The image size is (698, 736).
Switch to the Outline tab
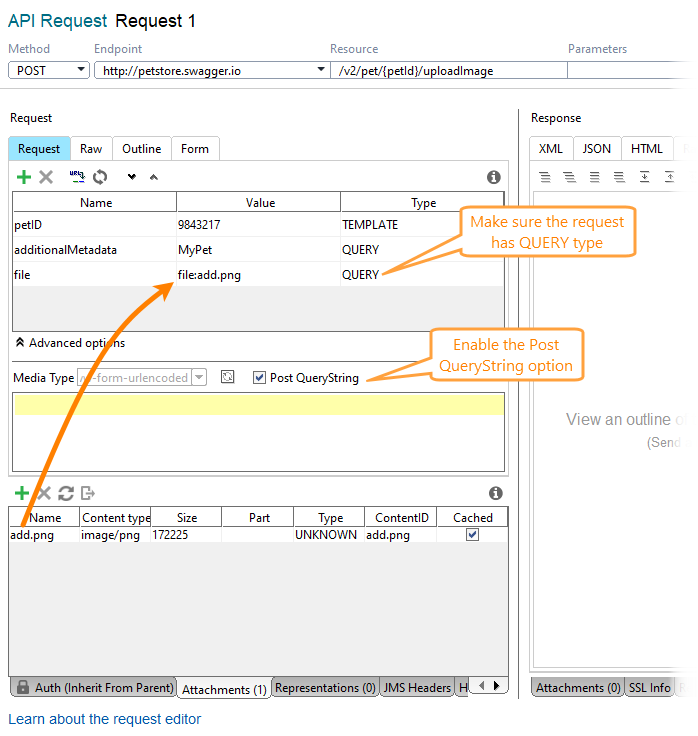click(x=142, y=149)
